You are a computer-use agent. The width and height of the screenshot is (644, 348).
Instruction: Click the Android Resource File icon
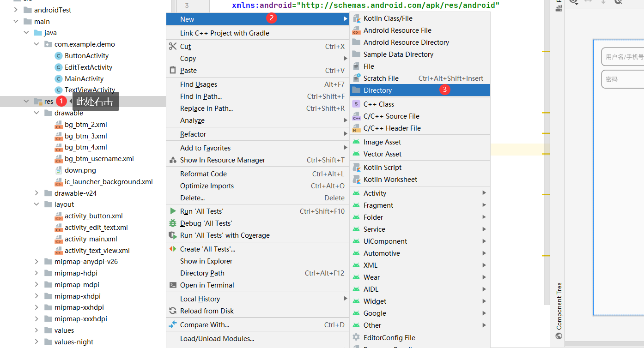point(356,30)
